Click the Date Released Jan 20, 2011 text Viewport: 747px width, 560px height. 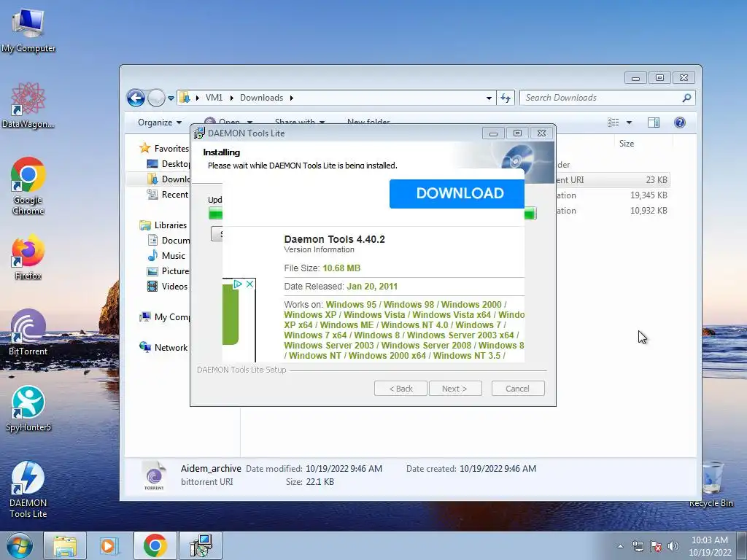341,286
